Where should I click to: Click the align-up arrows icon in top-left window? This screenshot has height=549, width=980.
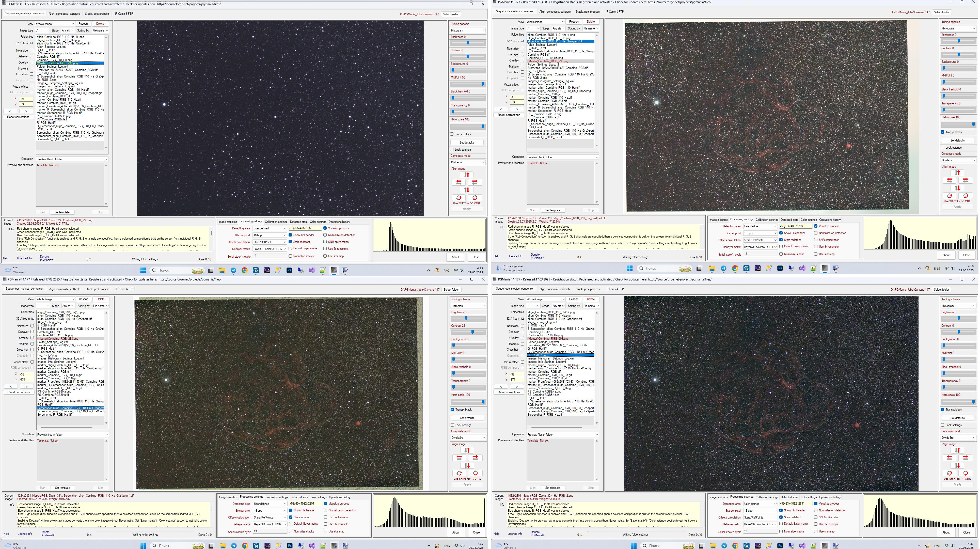467,175
